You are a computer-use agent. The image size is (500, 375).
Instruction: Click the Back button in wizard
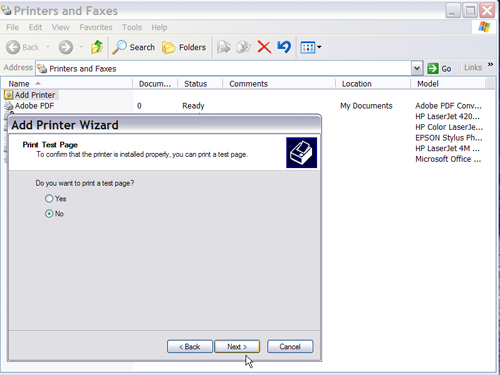tap(190, 347)
